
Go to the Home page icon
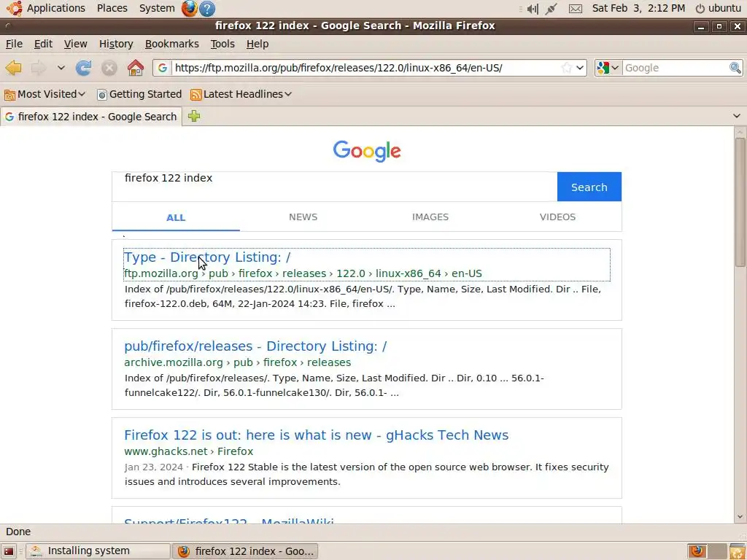pyautogui.click(x=136, y=68)
